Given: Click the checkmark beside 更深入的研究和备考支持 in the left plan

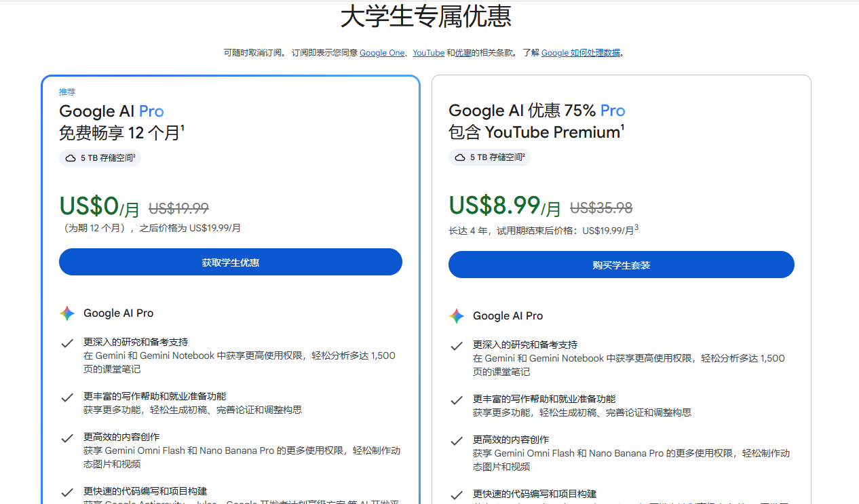Looking at the screenshot, I should [67, 343].
